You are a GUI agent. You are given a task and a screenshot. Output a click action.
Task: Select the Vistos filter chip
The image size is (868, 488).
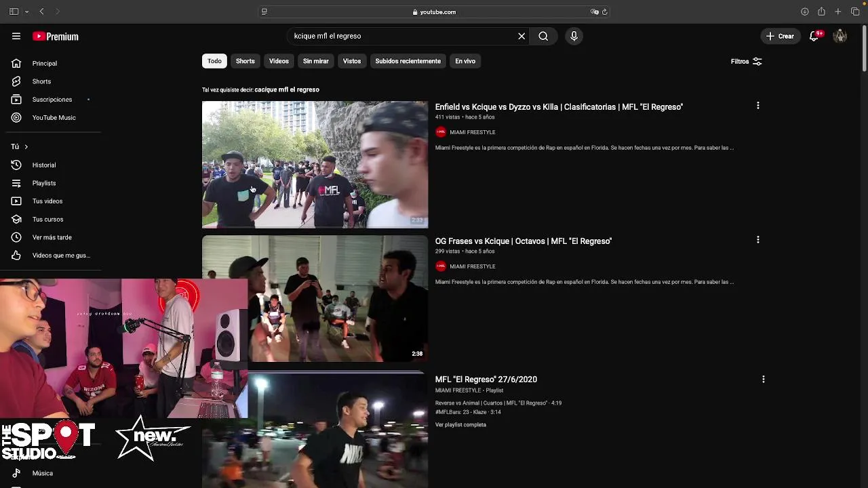pos(352,61)
